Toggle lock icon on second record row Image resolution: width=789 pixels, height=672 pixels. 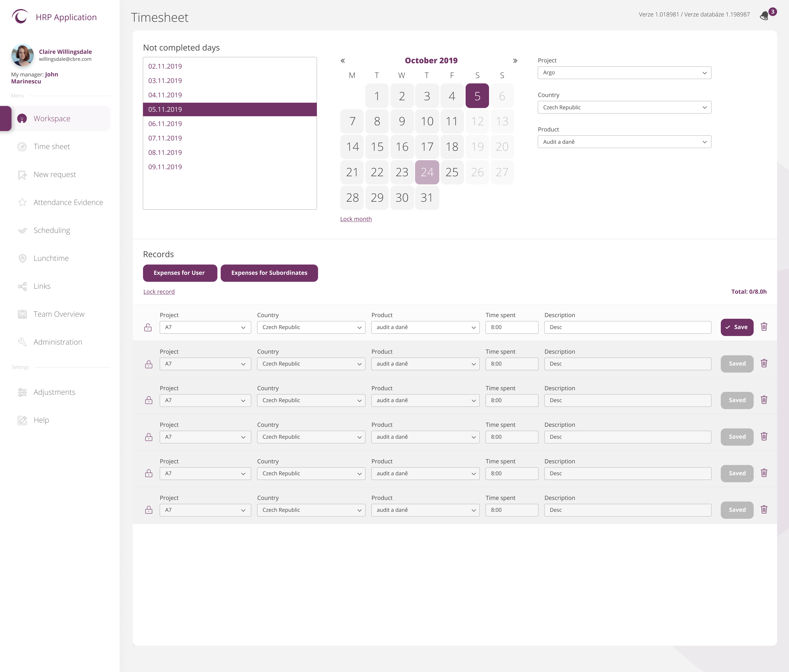tap(149, 364)
